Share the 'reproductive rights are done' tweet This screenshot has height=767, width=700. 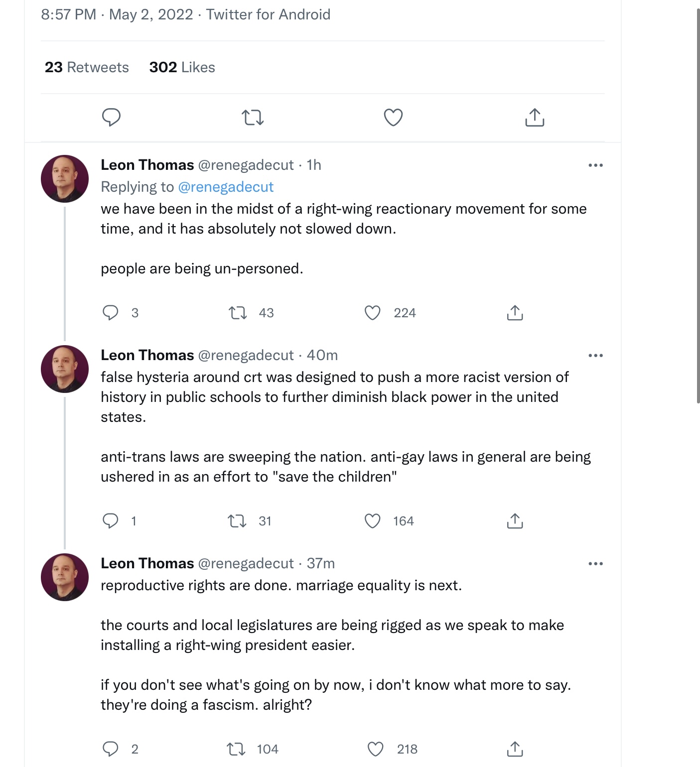pos(515,749)
